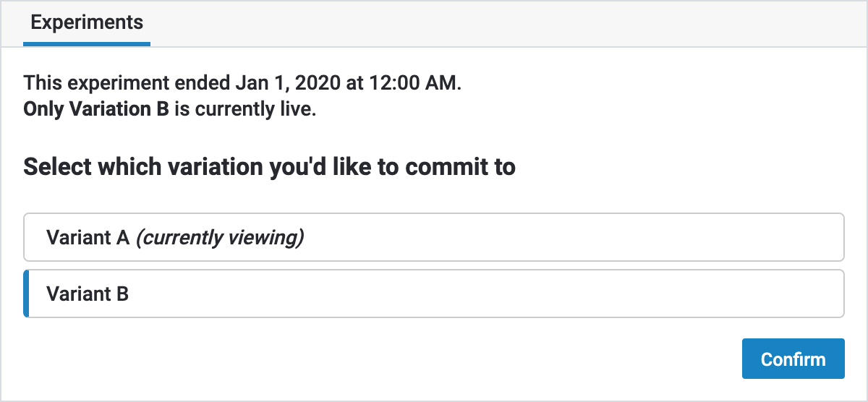868x402 pixels.
Task: Click the empty gray tab bar area
Action: tap(506, 23)
